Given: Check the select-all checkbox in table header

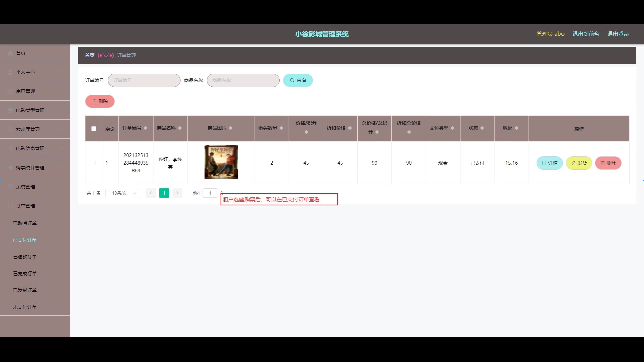Looking at the screenshot, I should tap(94, 129).
